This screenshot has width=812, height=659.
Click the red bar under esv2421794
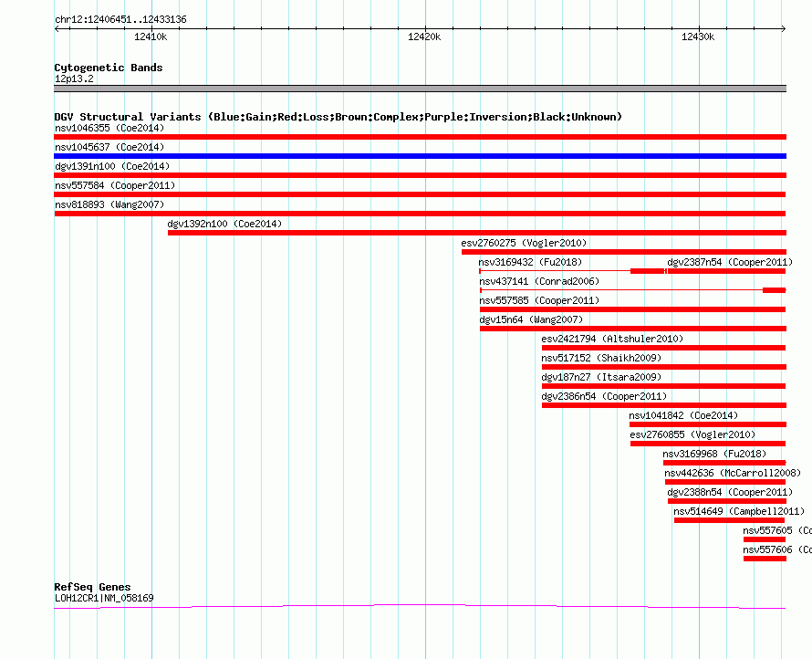(663, 348)
